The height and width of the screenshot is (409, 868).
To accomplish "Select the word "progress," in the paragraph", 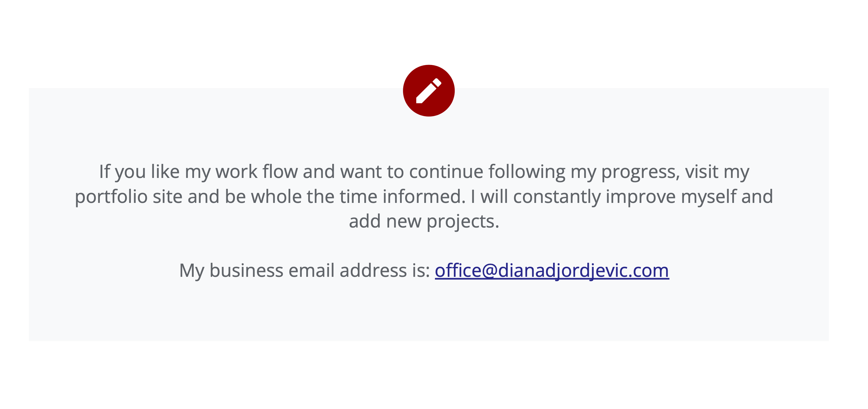I will (640, 172).
